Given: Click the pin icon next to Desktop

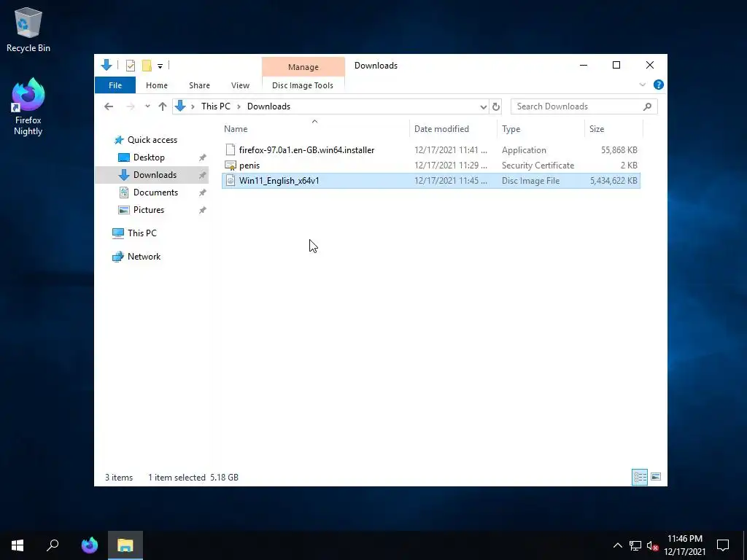Looking at the screenshot, I should 203,157.
